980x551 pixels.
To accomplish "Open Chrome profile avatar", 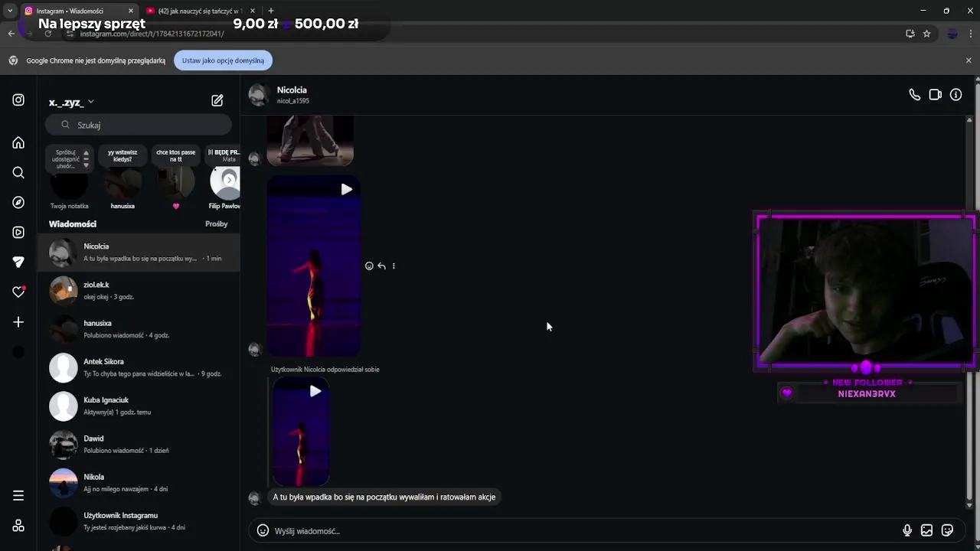I will point(952,34).
